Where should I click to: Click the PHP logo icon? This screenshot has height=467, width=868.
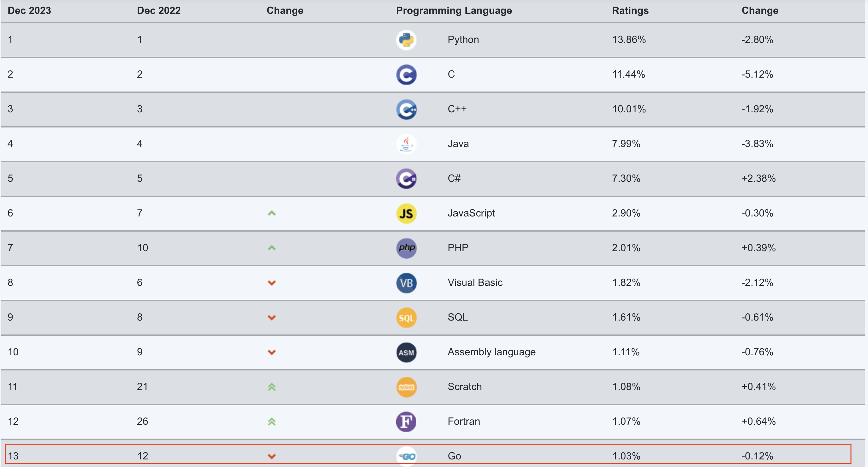(406, 248)
